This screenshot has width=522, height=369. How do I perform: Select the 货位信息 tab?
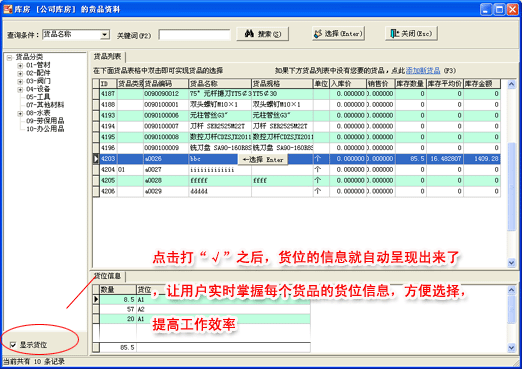click(x=107, y=276)
